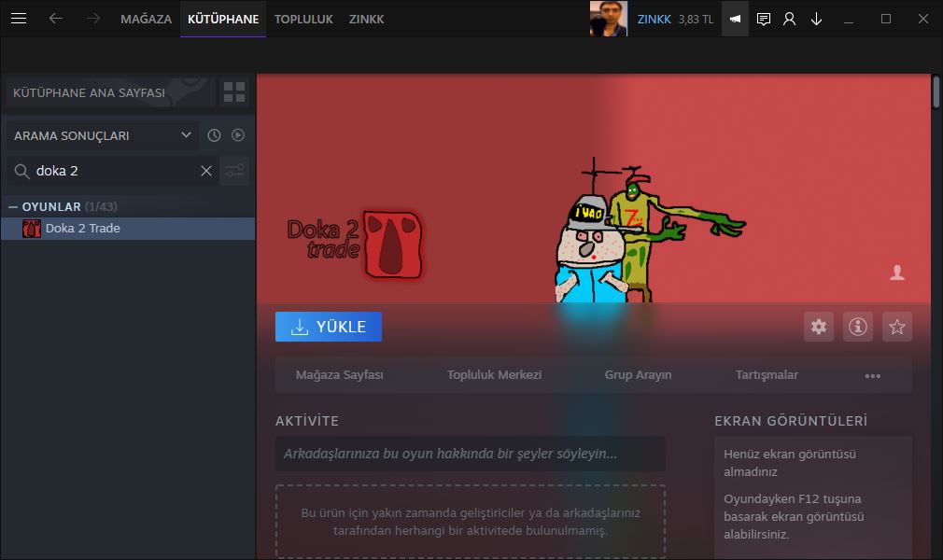Switch to grid collections view icon
This screenshot has height=560, width=943.
[234, 92]
